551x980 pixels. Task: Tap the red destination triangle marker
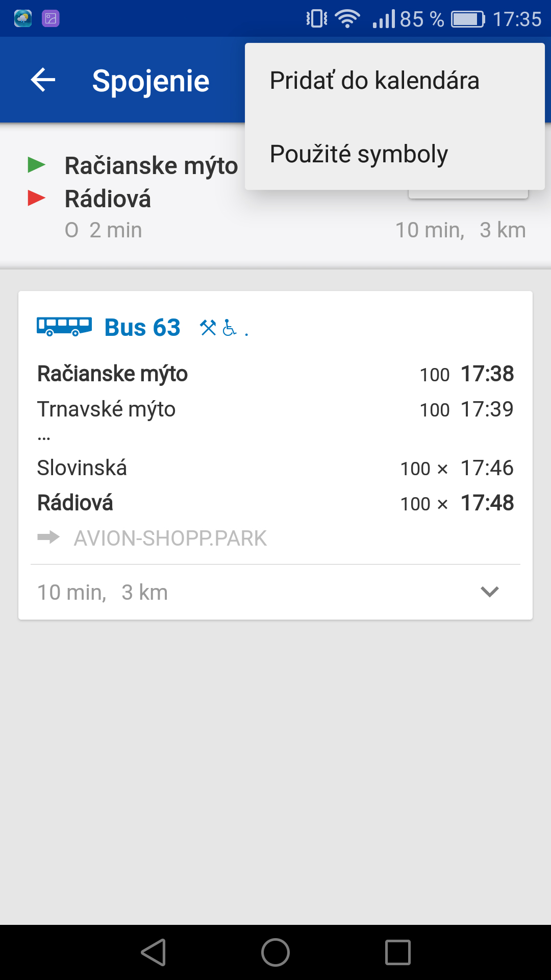click(x=36, y=198)
